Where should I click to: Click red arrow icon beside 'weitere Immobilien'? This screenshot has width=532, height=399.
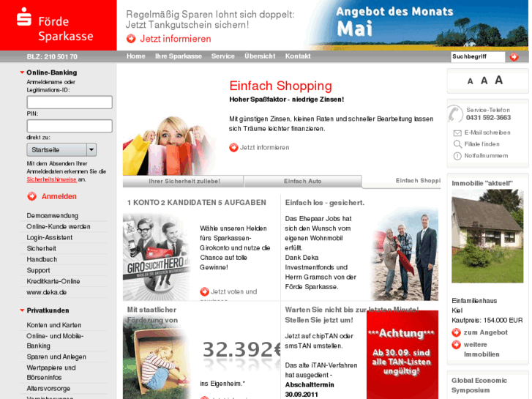(457, 345)
